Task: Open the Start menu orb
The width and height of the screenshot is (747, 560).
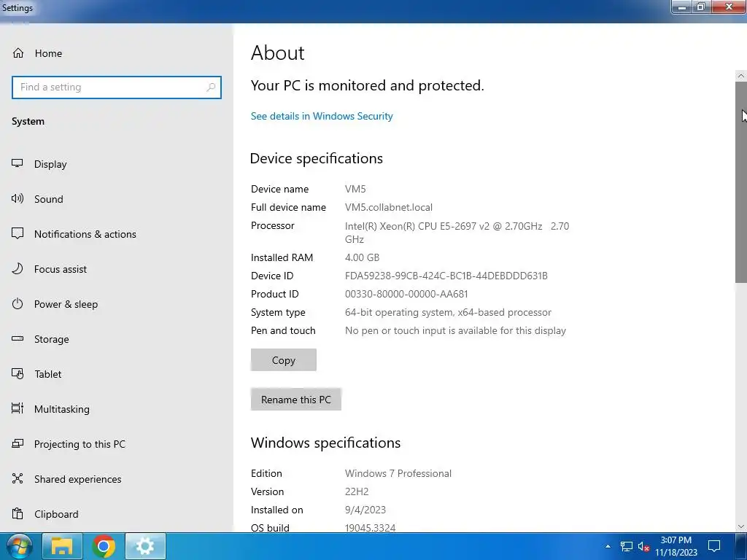Action: 19,546
